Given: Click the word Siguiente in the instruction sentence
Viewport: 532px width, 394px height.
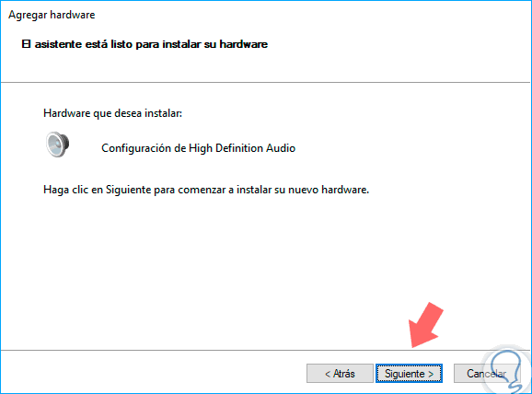Looking at the screenshot, I should pos(128,190).
